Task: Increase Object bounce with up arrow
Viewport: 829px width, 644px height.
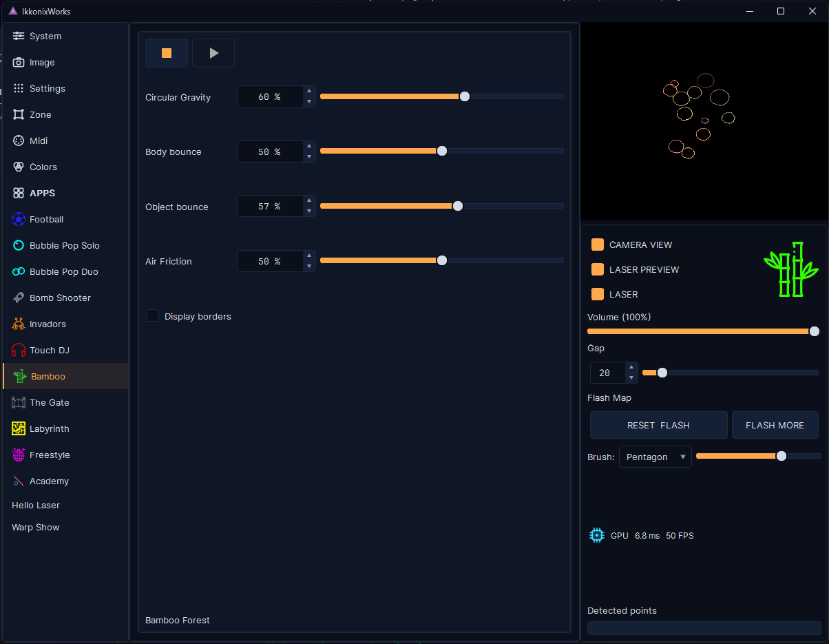Action: pyautogui.click(x=309, y=200)
